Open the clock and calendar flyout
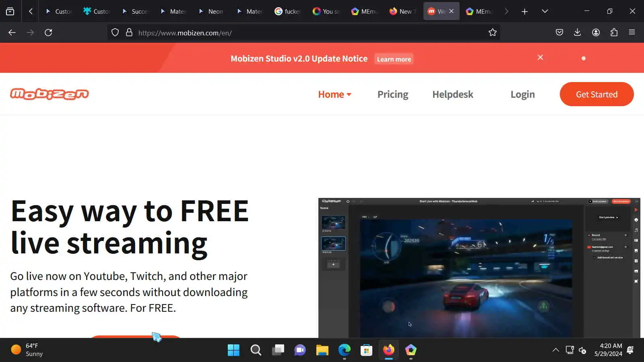The width and height of the screenshot is (644, 362). click(x=608, y=350)
